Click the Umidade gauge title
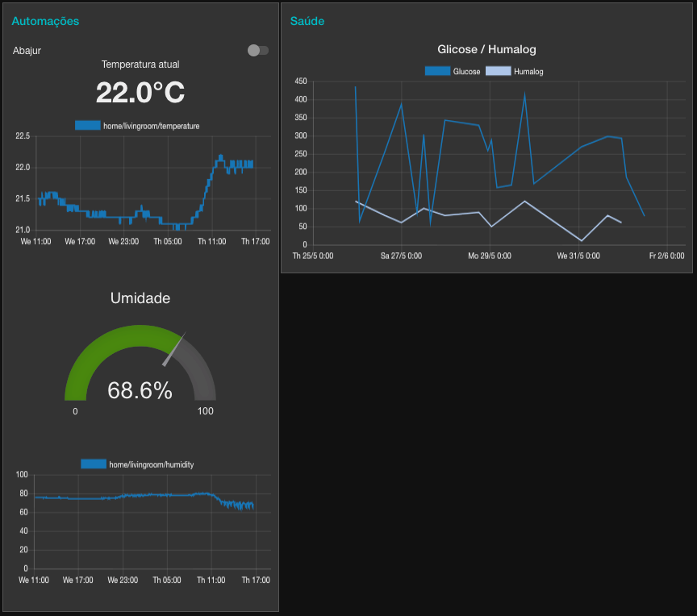 (x=140, y=298)
